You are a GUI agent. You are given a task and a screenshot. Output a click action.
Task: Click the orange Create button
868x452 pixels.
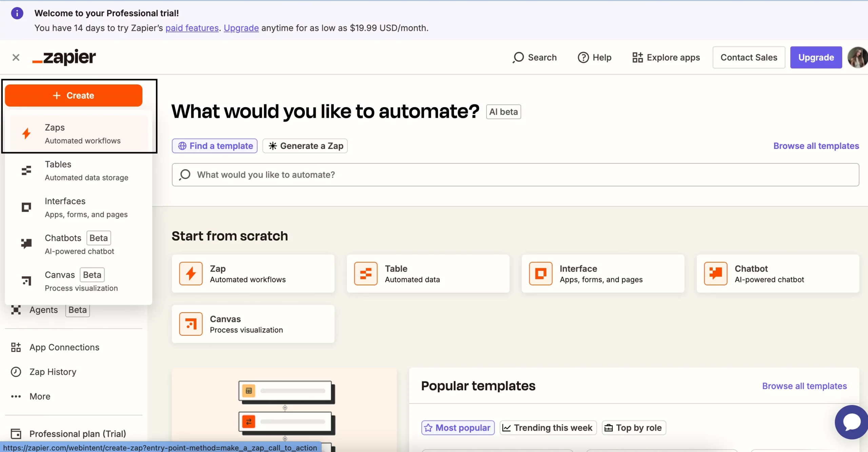click(x=74, y=95)
